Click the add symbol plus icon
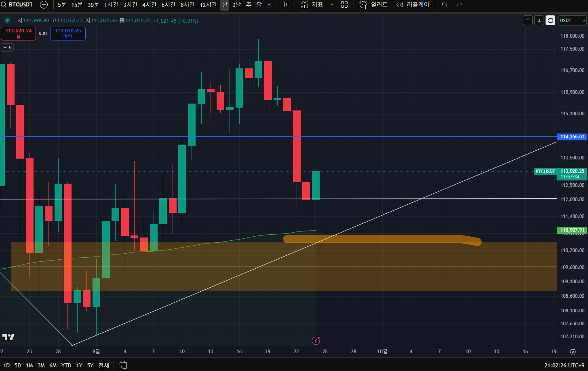588x371 pixels. [x=44, y=5]
